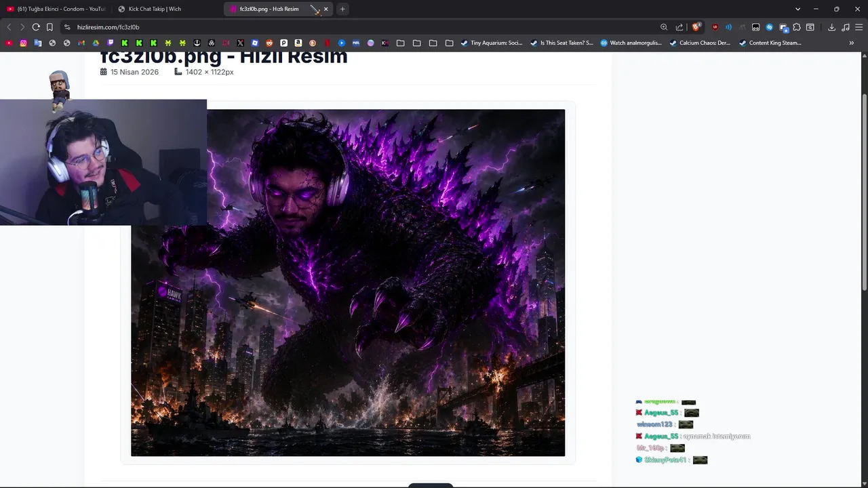Open the 'Watch analmorgulis' bookmark

tap(631, 43)
